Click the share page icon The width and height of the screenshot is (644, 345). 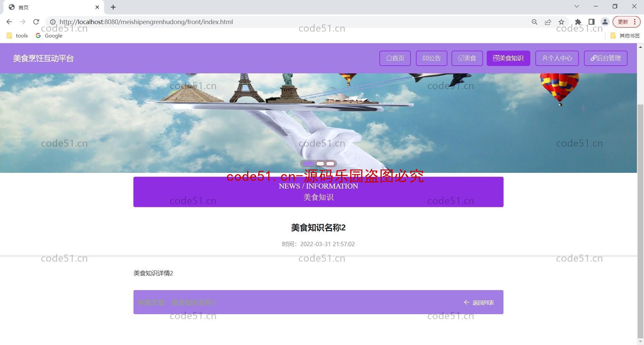[x=548, y=22]
